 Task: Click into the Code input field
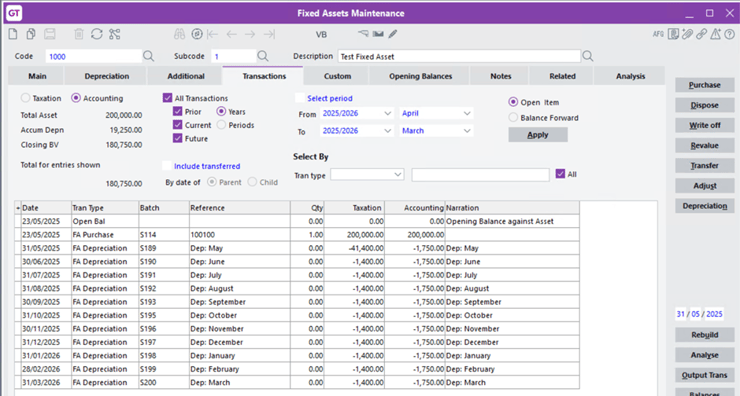point(93,56)
